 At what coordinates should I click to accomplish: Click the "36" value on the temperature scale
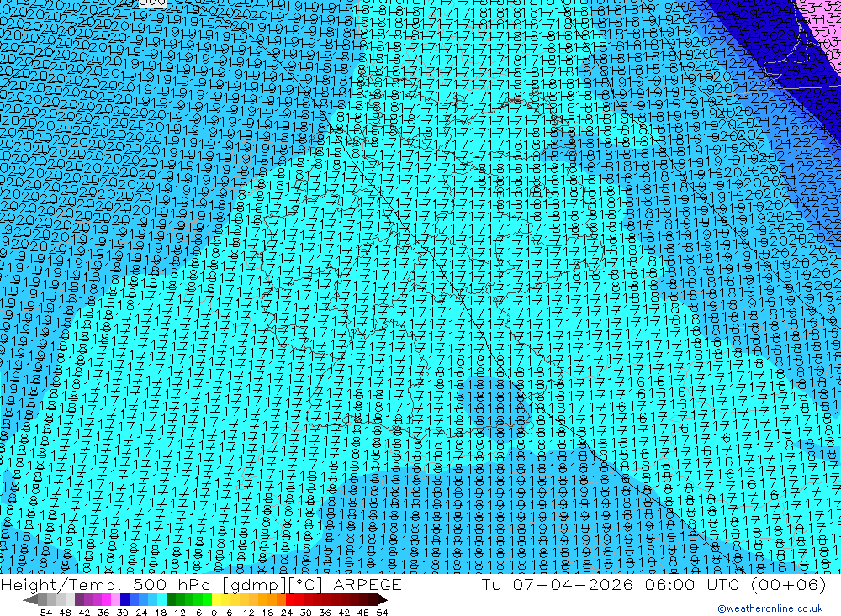[x=325, y=613]
